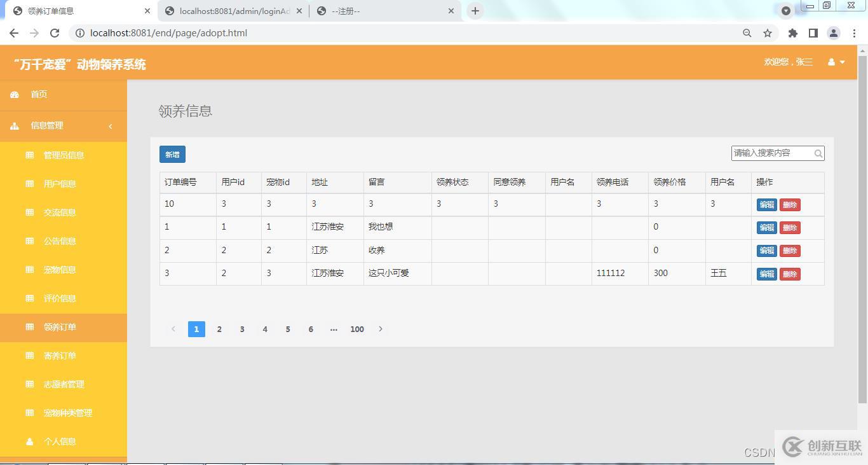This screenshot has height=465, width=868.
Task: Open the browser extensions puzzle icon
Action: click(x=792, y=33)
